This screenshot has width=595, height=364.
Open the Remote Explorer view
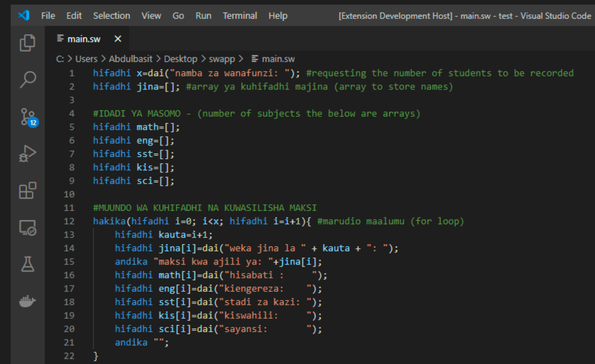(x=28, y=228)
